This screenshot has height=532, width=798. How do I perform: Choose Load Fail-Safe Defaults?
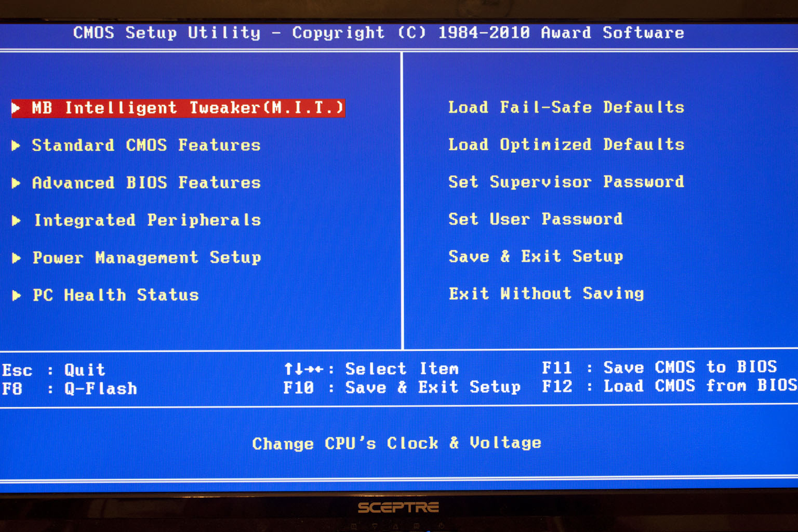click(566, 107)
